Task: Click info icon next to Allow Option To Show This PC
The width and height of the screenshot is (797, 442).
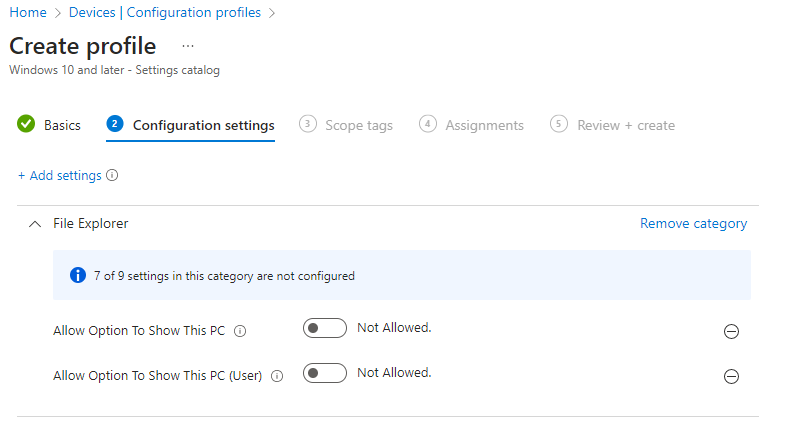Action: [240, 331]
